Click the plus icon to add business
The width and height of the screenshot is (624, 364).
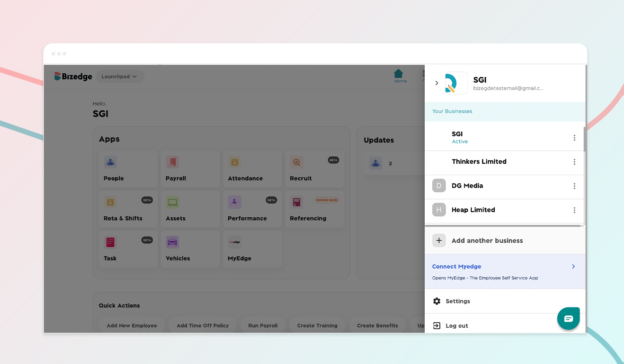[439, 241]
